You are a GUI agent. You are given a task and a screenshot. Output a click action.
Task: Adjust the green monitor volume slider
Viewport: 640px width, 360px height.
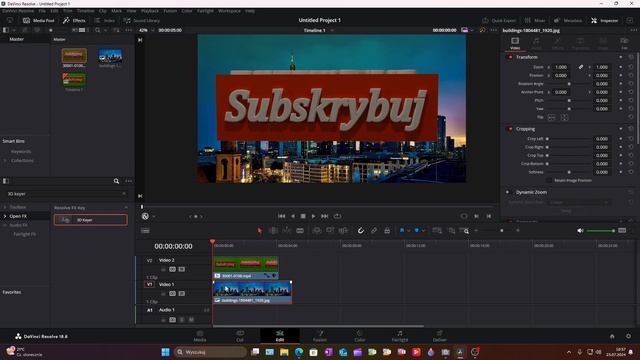[x=600, y=231]
